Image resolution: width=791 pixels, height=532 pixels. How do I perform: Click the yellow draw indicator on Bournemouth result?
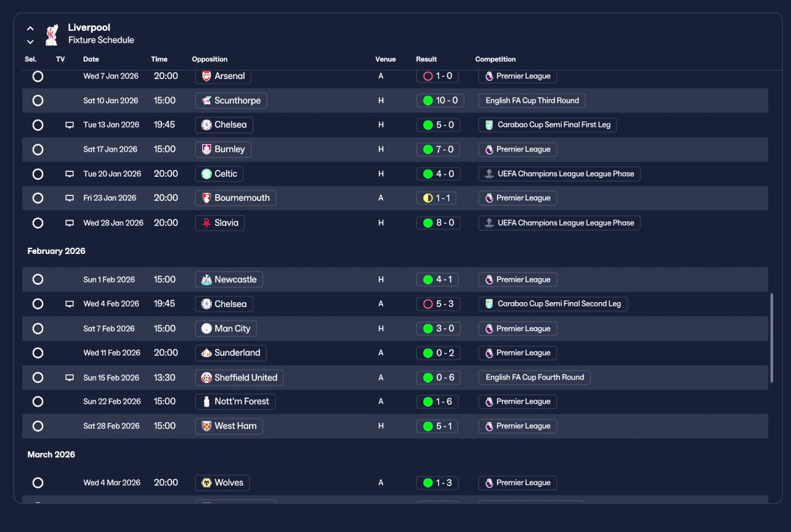point(428,198)
